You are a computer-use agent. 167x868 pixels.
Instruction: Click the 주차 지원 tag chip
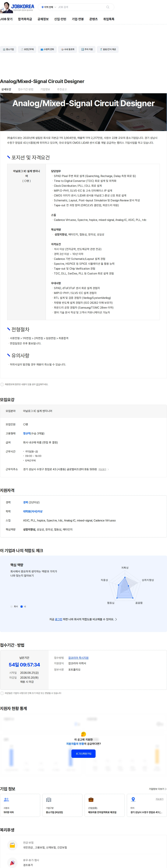(87, 50)
